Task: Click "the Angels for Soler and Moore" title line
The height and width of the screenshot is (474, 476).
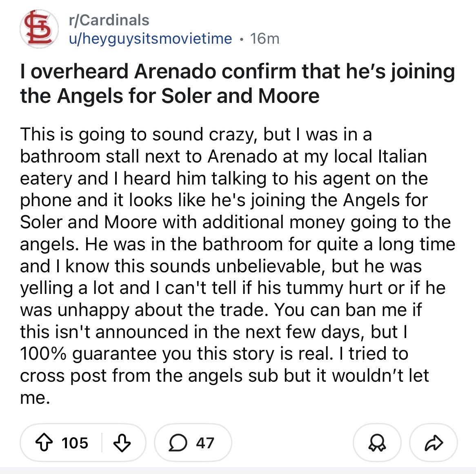Action: pos(169,96)
